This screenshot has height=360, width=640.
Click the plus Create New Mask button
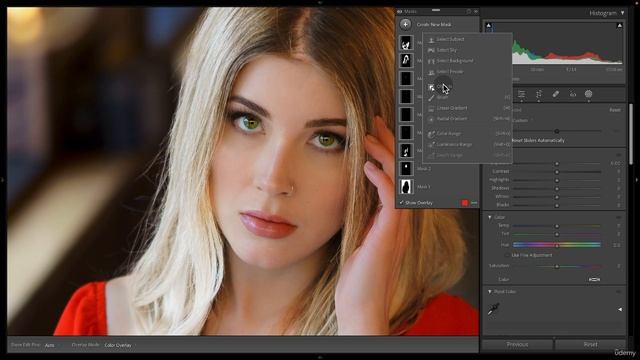coord(405,24)
